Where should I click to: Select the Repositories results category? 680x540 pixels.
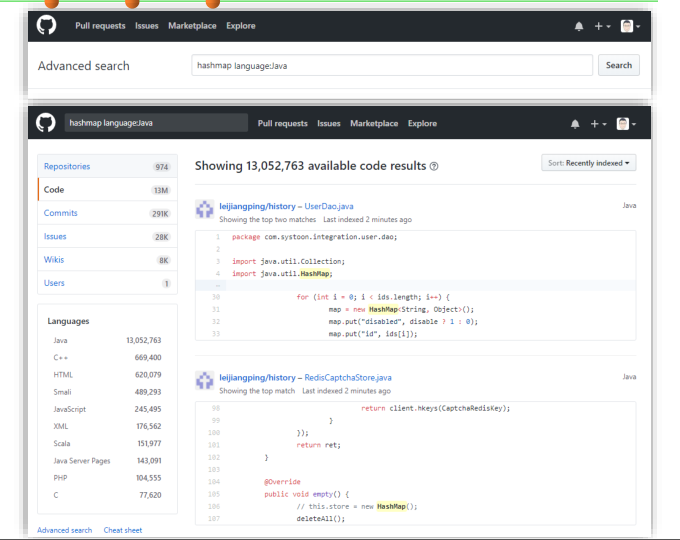67,166
